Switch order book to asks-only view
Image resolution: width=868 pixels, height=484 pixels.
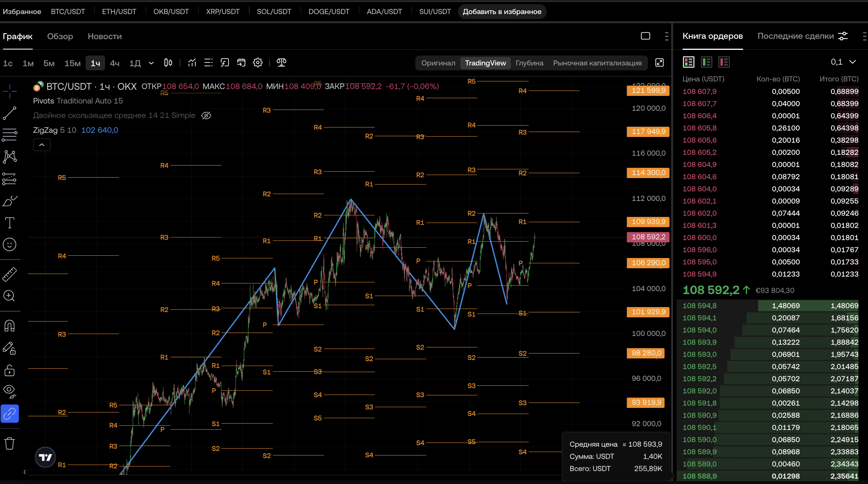(x=724, y=62)
